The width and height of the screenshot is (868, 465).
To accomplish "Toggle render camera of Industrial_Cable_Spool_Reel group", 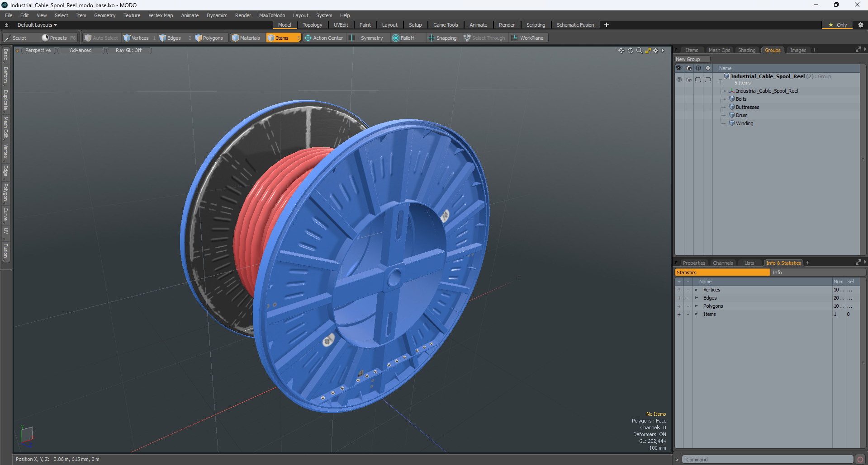I will click(x=689, y=80).
